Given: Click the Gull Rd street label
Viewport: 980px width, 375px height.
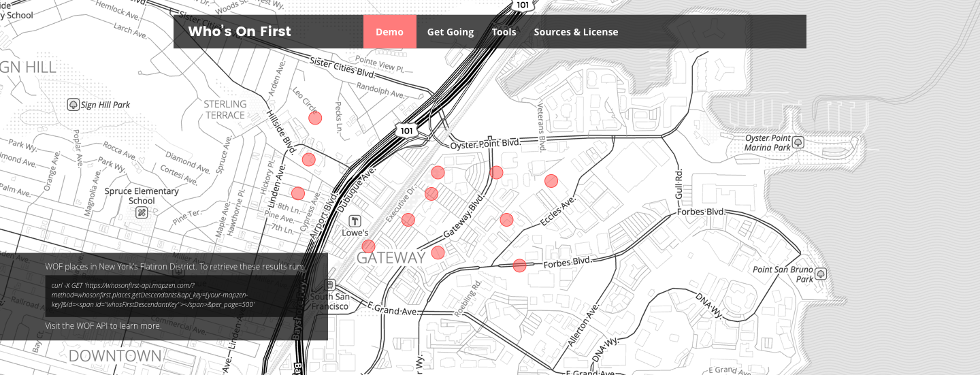Looking at the screenshot, I should tap(679, 184).
